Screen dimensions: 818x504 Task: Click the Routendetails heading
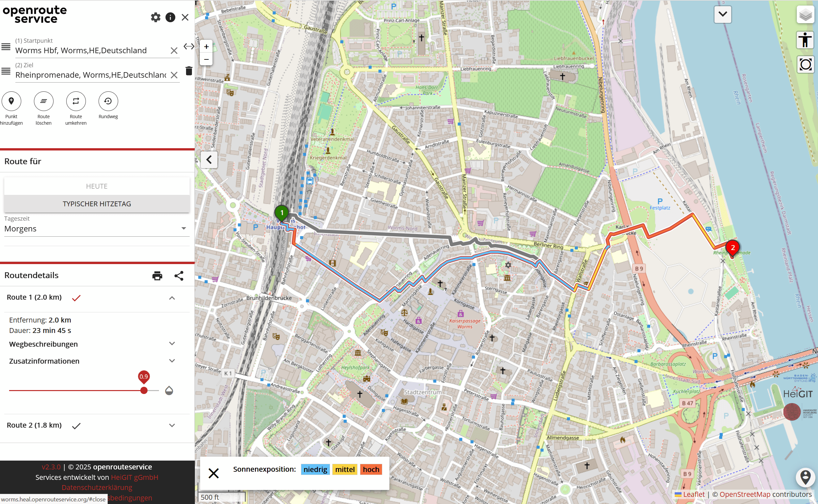click(x=31, y=275)
